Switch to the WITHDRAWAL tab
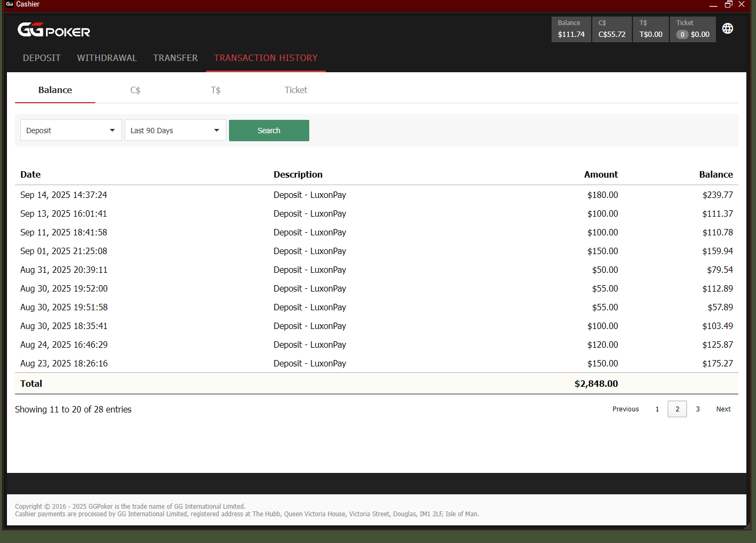The height and width of the screenshot is (543, 756). point(107,58)
